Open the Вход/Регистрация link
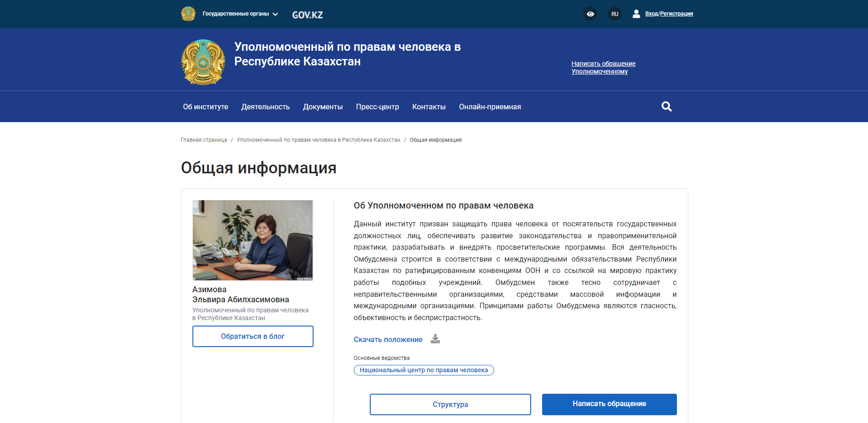Viewport: 868px width, 423px height. [x=669, y=14]
